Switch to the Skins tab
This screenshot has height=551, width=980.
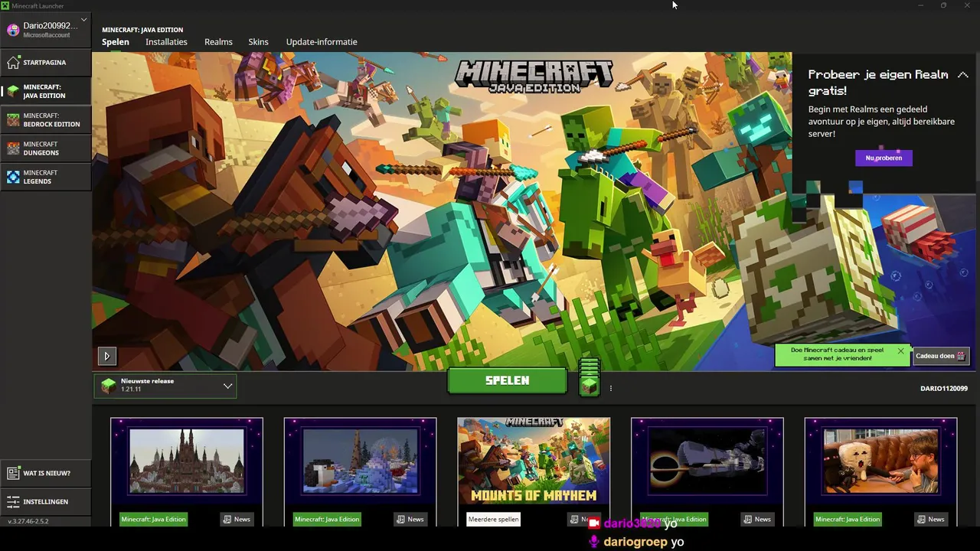(258, 42)
